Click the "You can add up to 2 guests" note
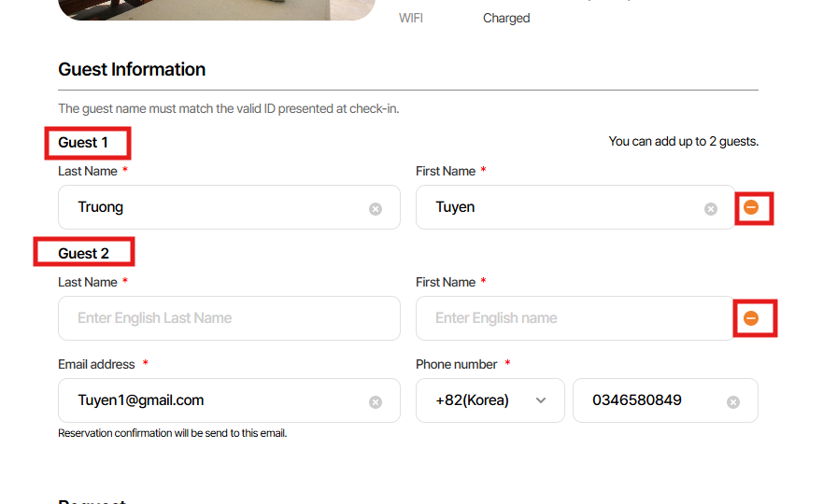The image size is (823, 504). pos(683,142)
